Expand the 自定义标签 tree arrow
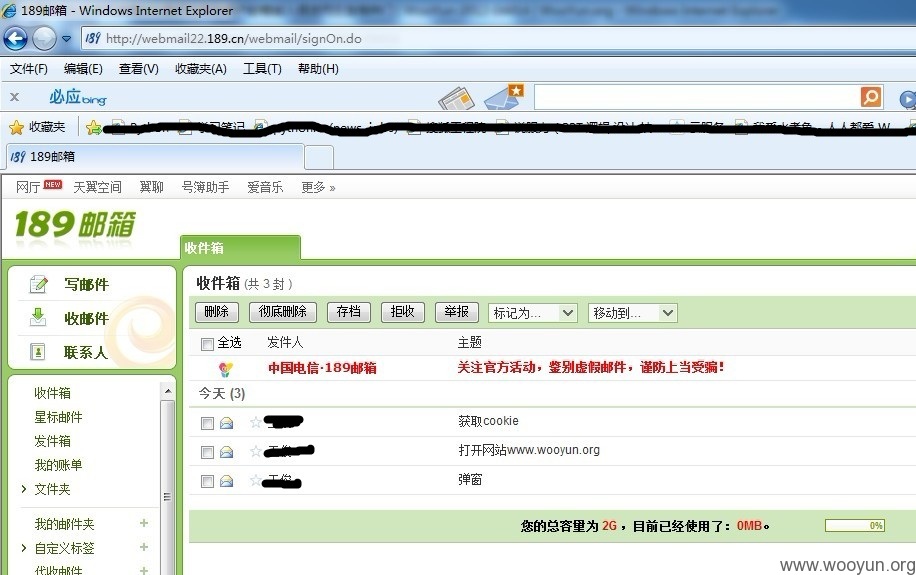The height and width of the screenshot is (575, 916). click(x=23, y=548)
